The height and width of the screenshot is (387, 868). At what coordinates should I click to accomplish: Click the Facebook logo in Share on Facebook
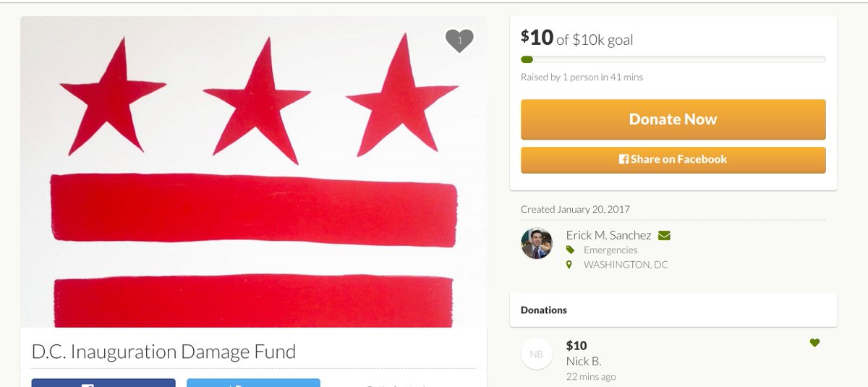[x=624, y=159]
